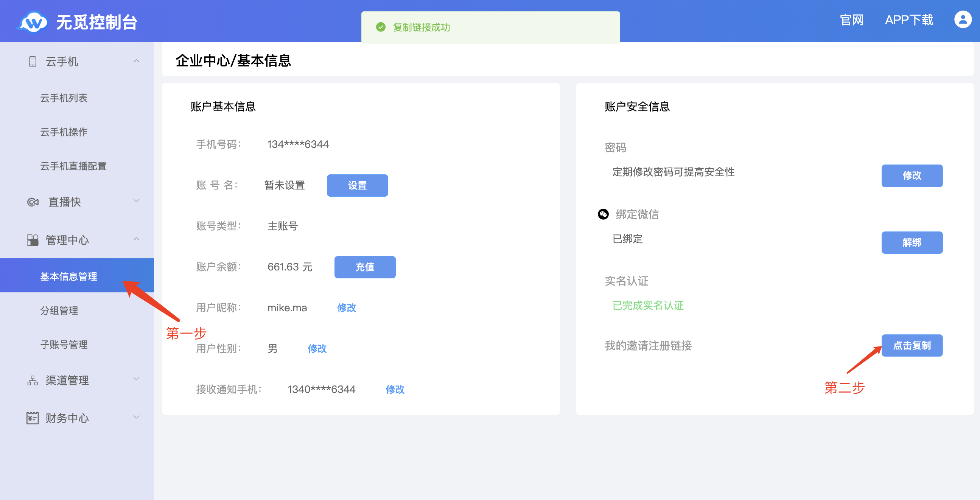Open the 官网 link in header
This screenshot has width=980, height=500.
pyautogui.click(x=851, y=20)
